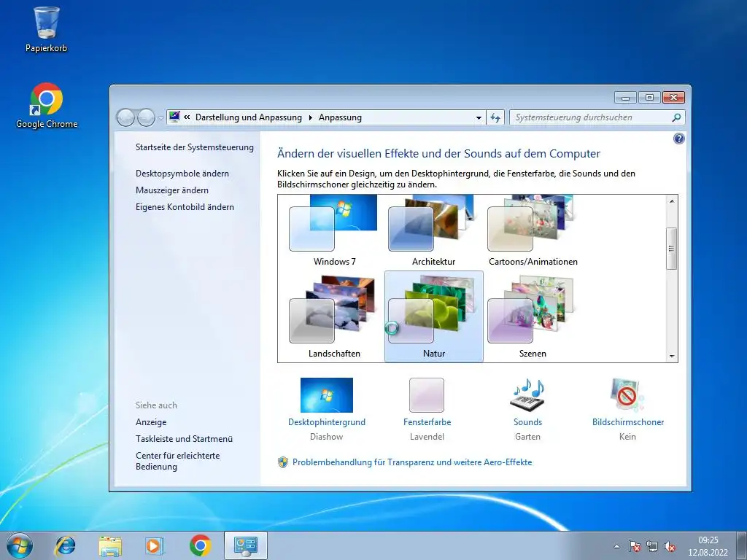Show hidden tray icons arrow
Viewport: 747px width, 560px height.
tap(617, 546)
